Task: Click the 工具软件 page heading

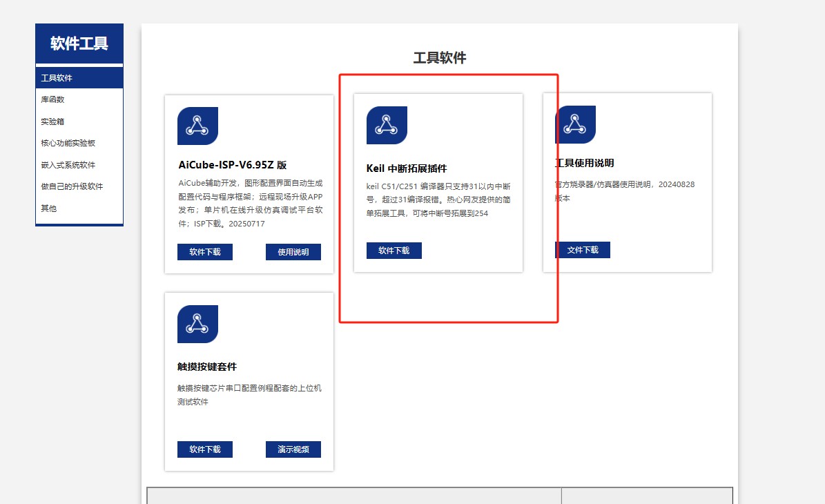Action: click(x=439, y=58)
